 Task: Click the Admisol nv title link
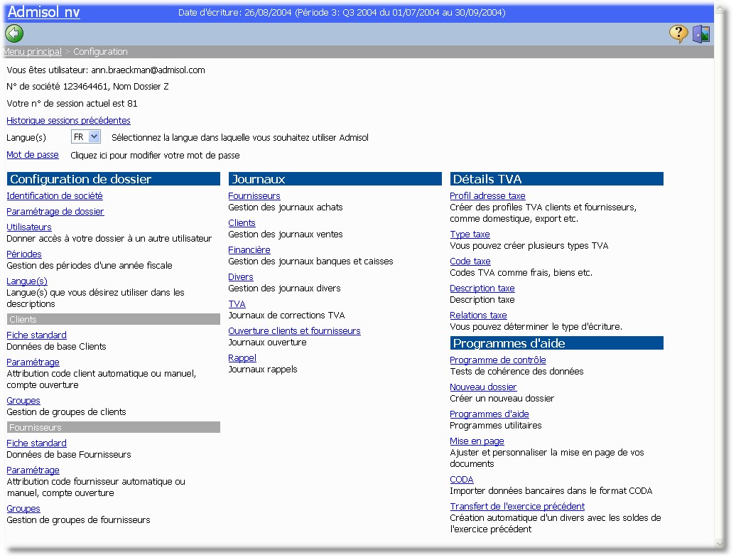[43, 12]
